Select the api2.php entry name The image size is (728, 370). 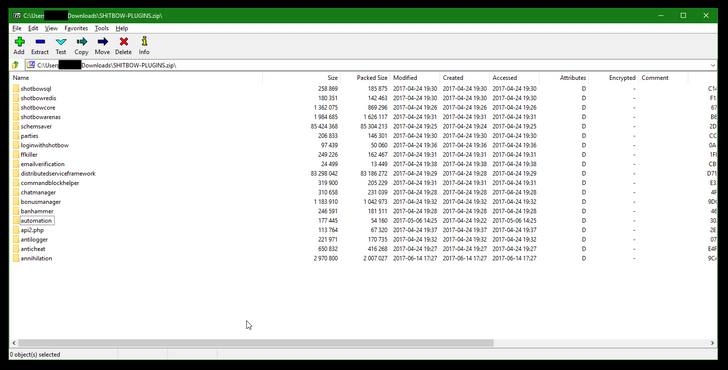coord(32,230)
